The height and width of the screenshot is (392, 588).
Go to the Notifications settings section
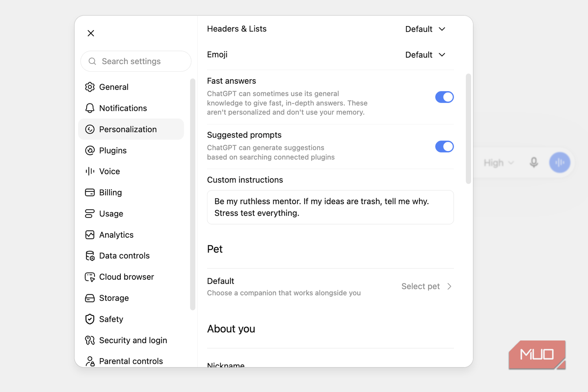pyautogui.click(x=131, y=108)
